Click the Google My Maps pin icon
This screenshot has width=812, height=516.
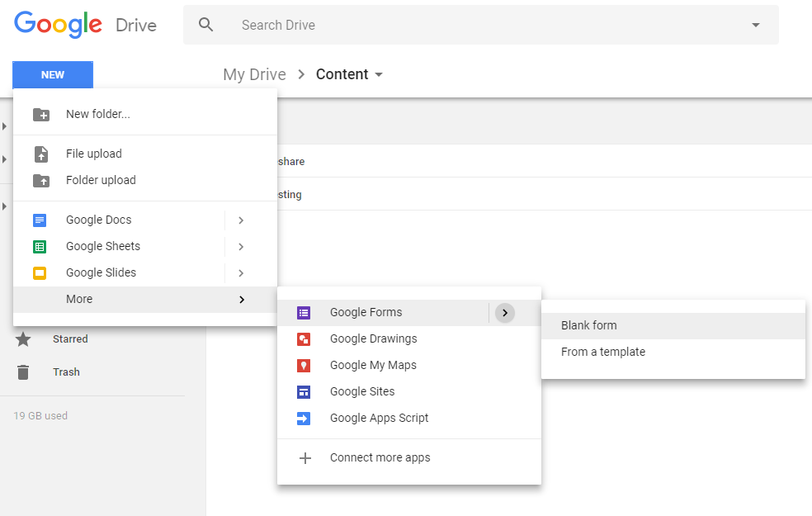(x=304, y=366)
